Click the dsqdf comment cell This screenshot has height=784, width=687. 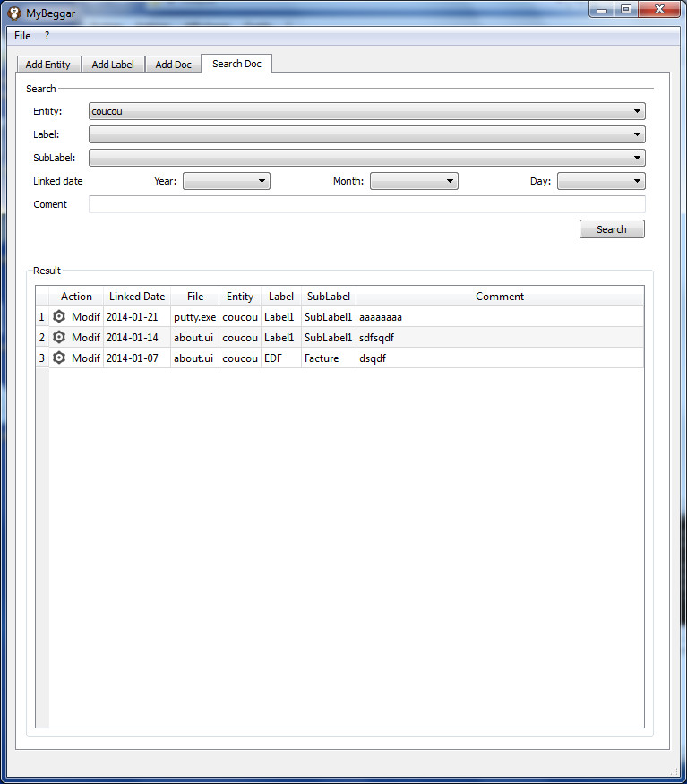tap(500, 358)
